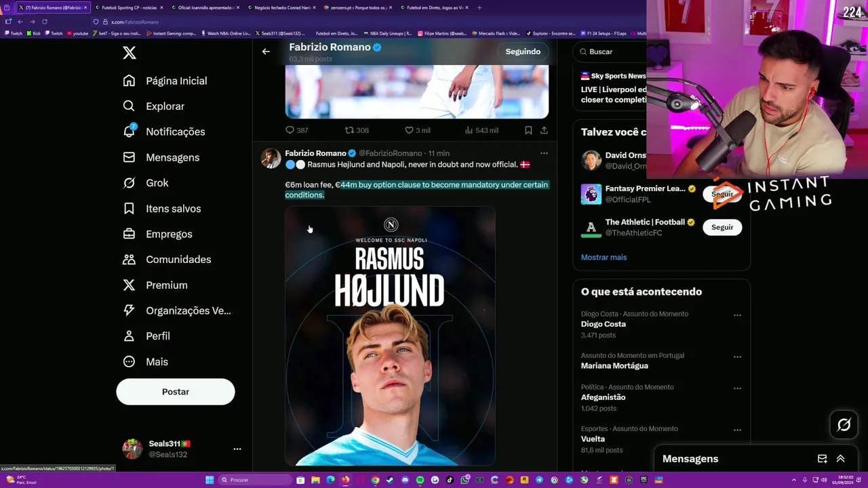Share the post via the upload icon
The image size is (868, 488).
point(544,130)
